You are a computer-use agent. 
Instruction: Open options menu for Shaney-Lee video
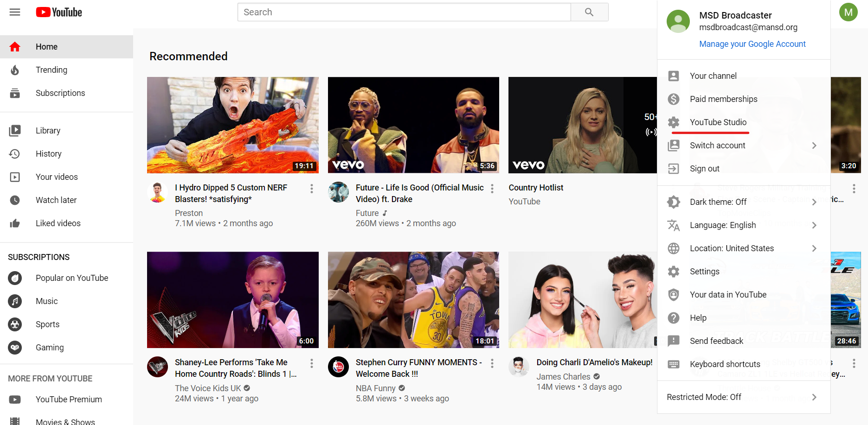point(312,363)
